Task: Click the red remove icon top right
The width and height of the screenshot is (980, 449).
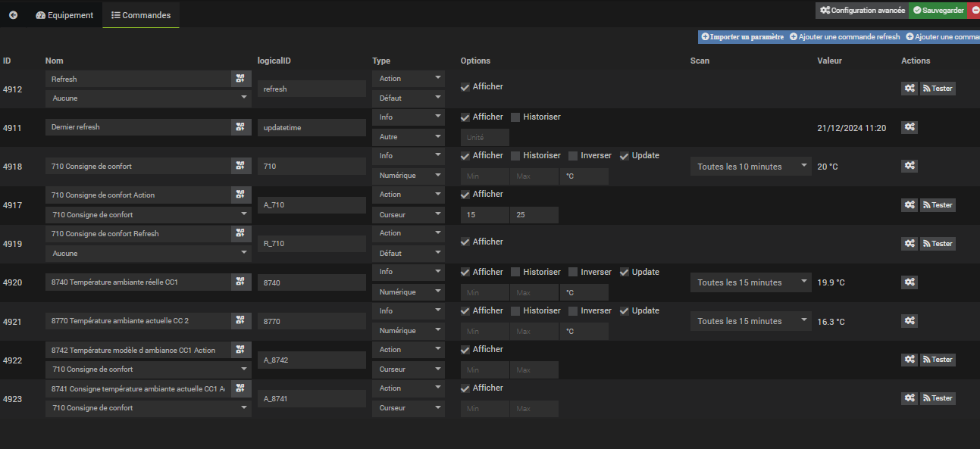Action: coord(975,11)
